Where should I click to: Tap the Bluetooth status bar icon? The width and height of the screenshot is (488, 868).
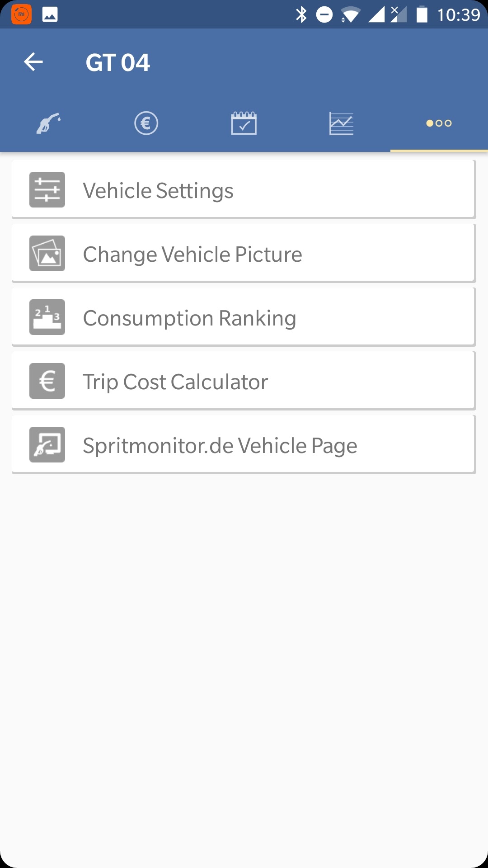coord(301,14)
